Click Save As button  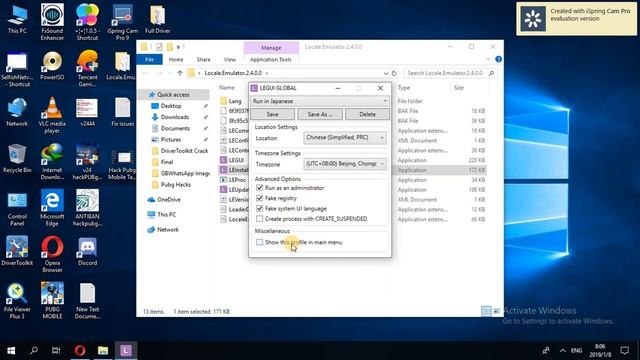click(320, 114)
